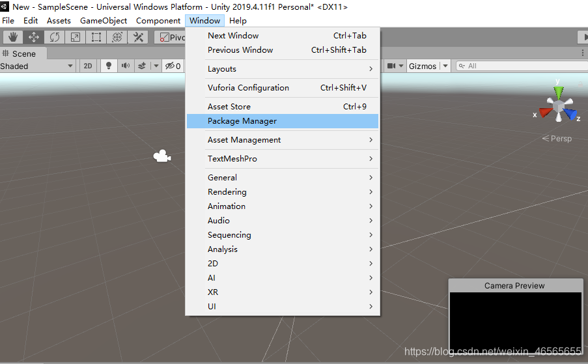
Task: Click the Unity title bar icon
Action: [4, 7]
